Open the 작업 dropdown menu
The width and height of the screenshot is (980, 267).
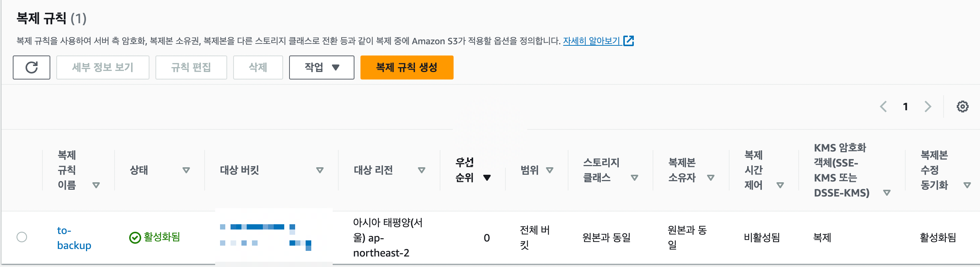tap(321, 67)
